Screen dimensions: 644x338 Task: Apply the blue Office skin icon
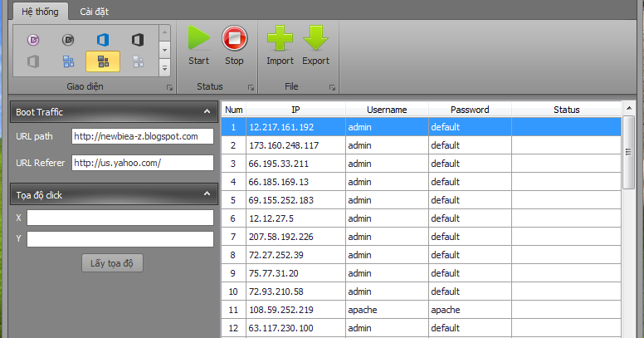pos(103,40)
